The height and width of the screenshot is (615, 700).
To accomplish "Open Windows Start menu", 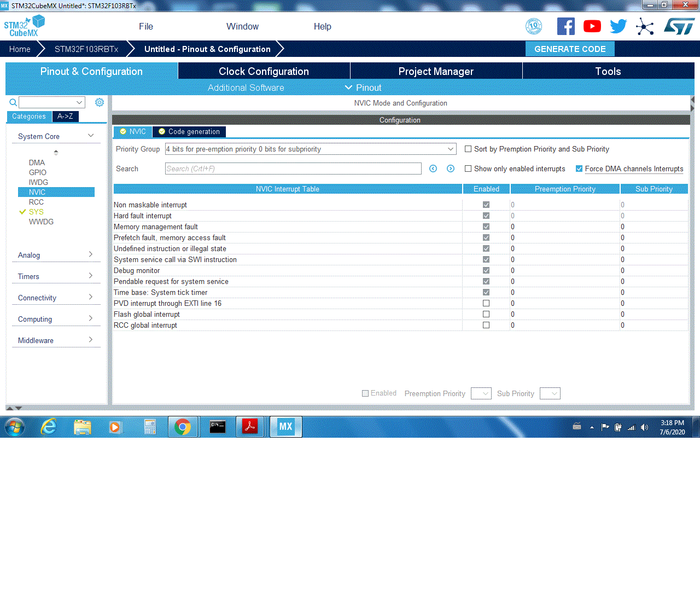I will [x=15, y=427].
